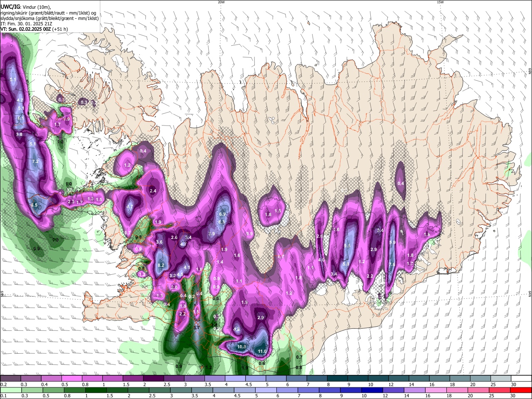
Task: Pick the pink swatch between 16 and 18 on the rain scale
Action: click(x=436, y=390)
